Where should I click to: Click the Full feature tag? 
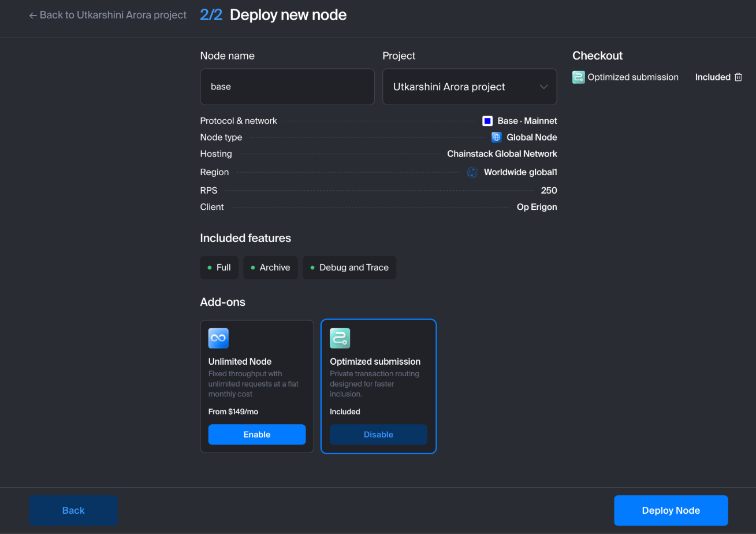click(x=219, y=268)
